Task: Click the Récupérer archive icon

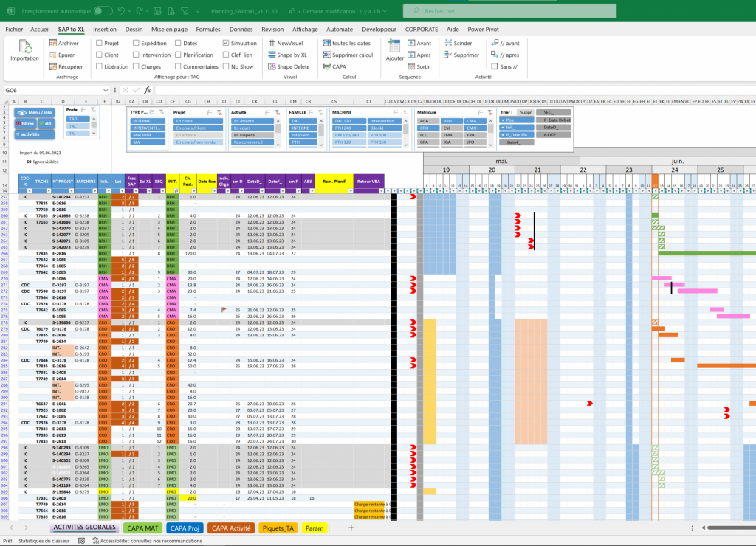Action: point(52,66)
